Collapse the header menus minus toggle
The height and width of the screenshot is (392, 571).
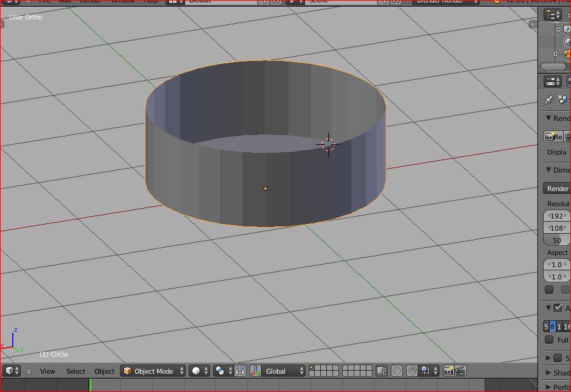[29, 371]
